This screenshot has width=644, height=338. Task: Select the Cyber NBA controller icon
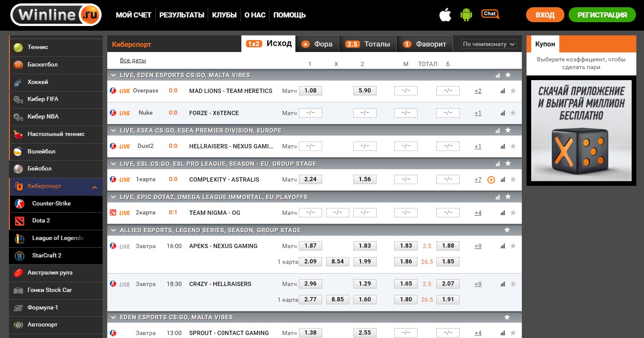[x=18, y=117]
